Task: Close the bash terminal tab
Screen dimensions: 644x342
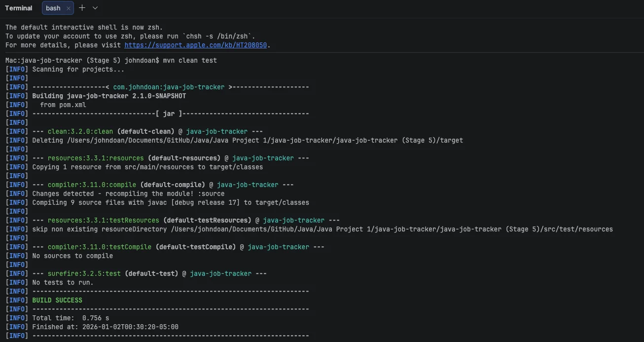Action: [69, 8]
